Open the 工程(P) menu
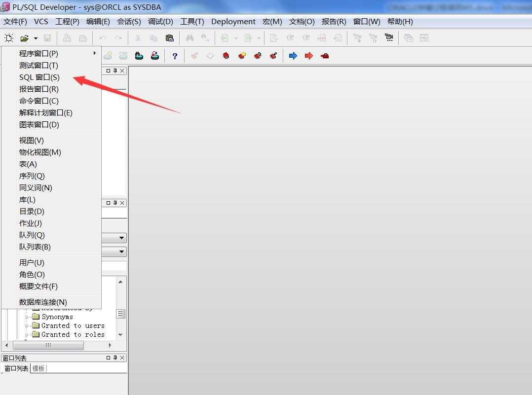The width and height of the screenshot is (532, 395). click(x=67, y=22)
